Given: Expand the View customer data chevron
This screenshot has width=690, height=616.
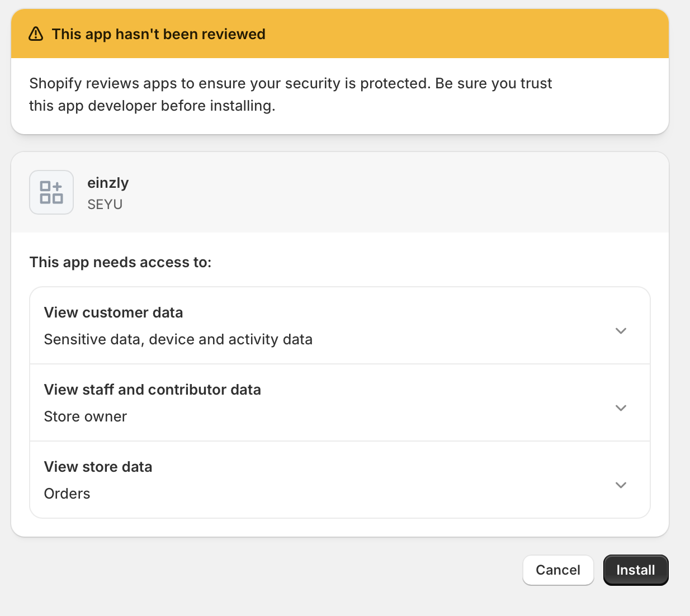Looking at the screenshot, I should point(621,331).
